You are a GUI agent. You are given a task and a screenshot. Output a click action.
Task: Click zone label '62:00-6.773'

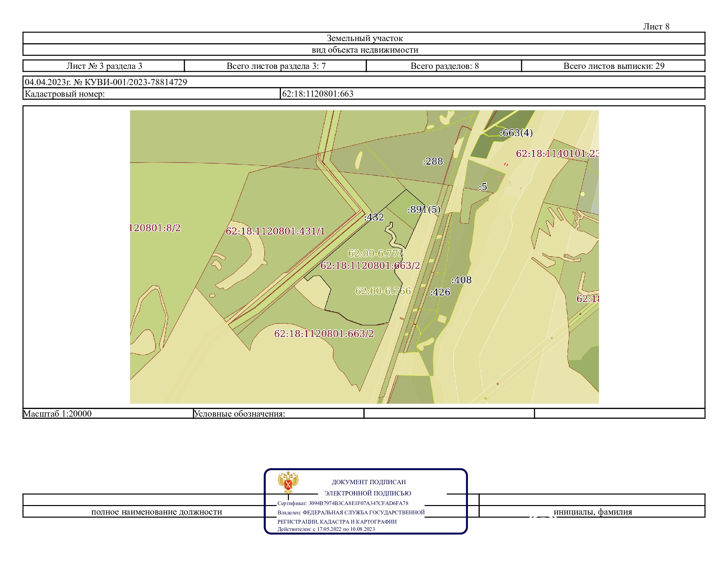pyautogui.click(x=376, y=253)
